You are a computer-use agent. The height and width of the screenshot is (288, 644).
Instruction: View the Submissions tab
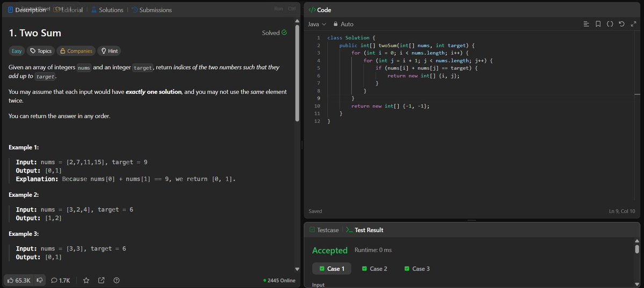coord(151,10)
